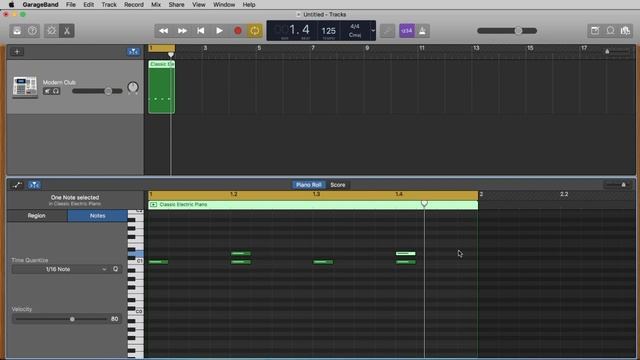This screenshot has height=360, width=640.
Task: Solo the Modern Club track with headphones
Action: pos(56,91)
